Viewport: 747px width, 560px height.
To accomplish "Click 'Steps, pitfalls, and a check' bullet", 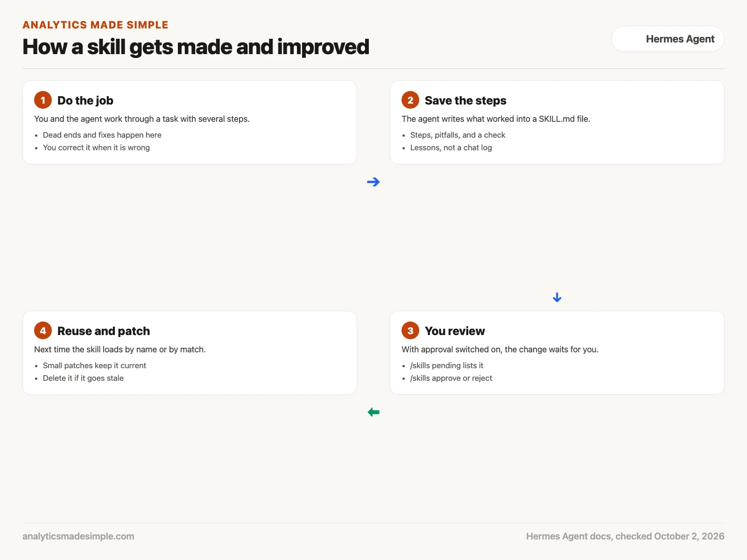I will pos(458,135).
